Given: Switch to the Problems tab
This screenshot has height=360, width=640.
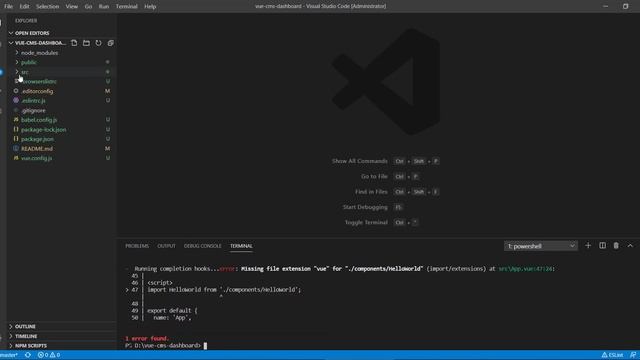Looking at the screenshot, I should (137, 246).
